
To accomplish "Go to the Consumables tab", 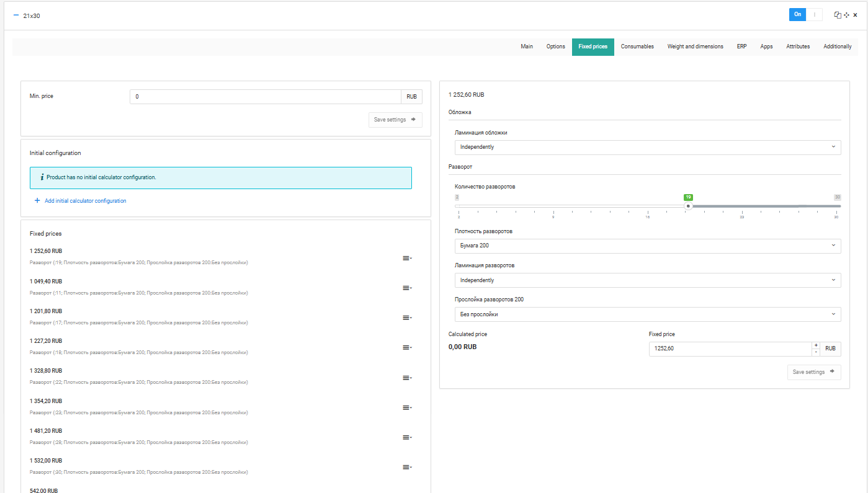I will [x=637, y=47].
